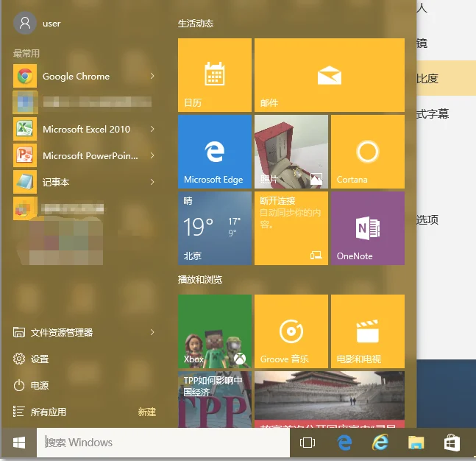This screenshot has width=476, height=461.
Task: Open the 断开连接 sync tile
Action: (291, 228)
